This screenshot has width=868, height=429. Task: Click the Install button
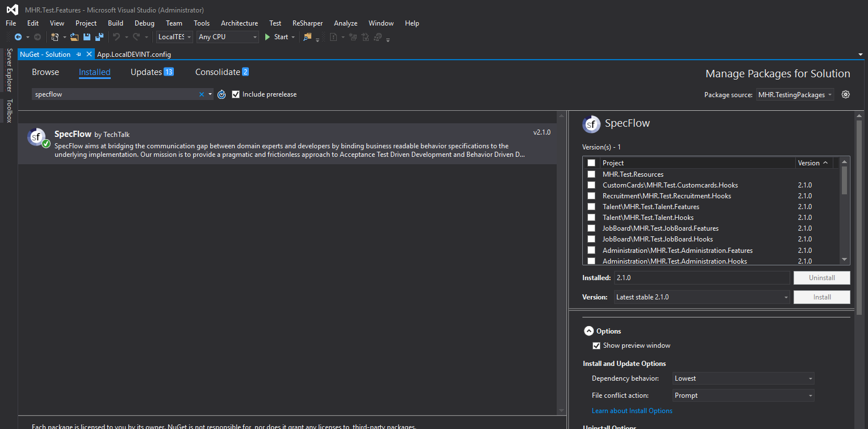click(822, 297)
